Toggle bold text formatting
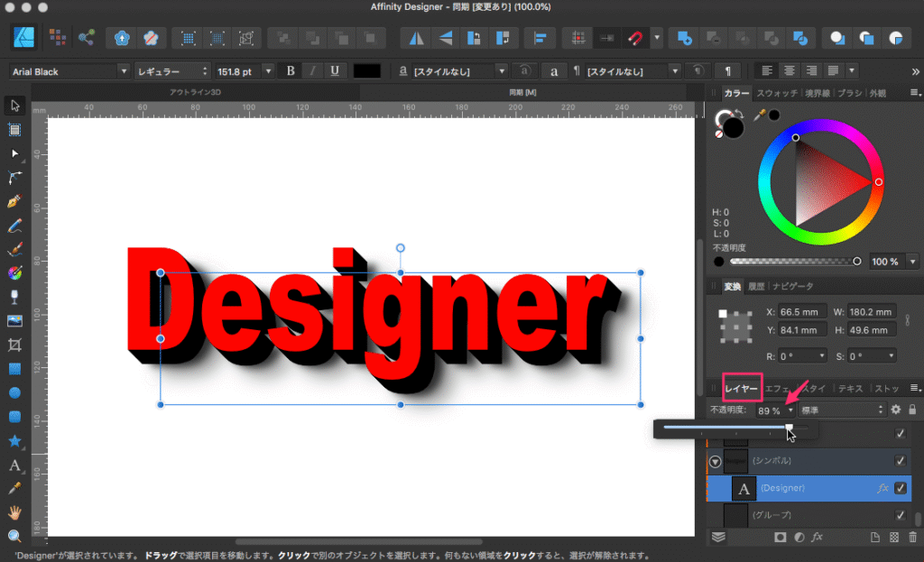This screenshot has height=562, width=924. click(291, 71)
